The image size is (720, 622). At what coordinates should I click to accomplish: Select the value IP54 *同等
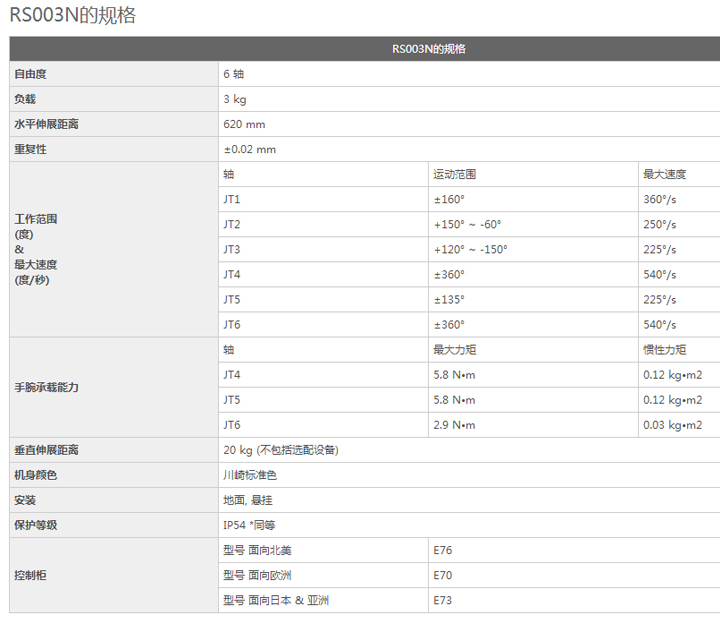pyautogui.click(x=249, y=525)
